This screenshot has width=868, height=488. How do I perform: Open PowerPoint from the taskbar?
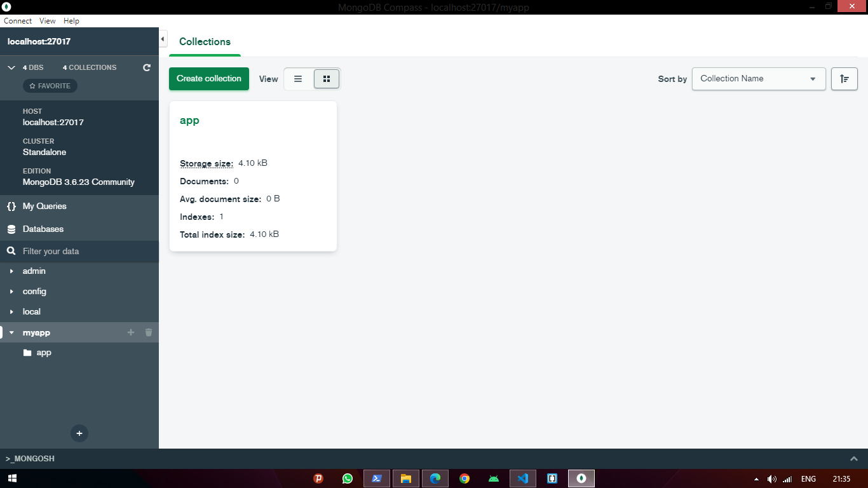click(318, 478)
